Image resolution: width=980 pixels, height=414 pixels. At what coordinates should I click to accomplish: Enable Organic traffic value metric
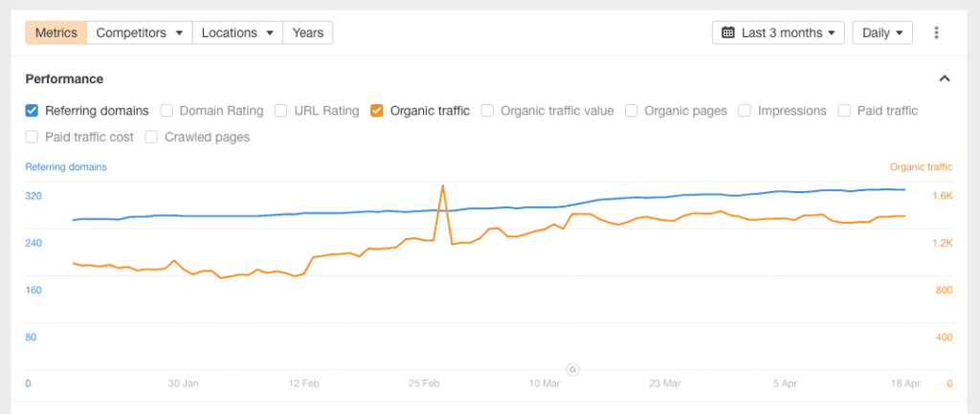(x=488, y=110)
